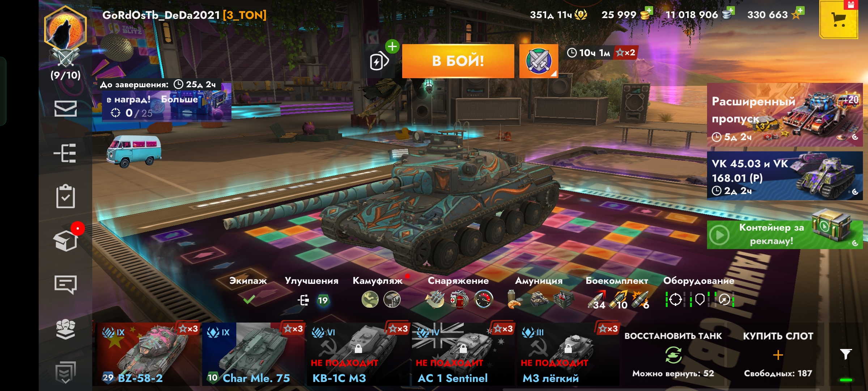Select the BZ-58-2 tank in carousel

tap(148, 354)
